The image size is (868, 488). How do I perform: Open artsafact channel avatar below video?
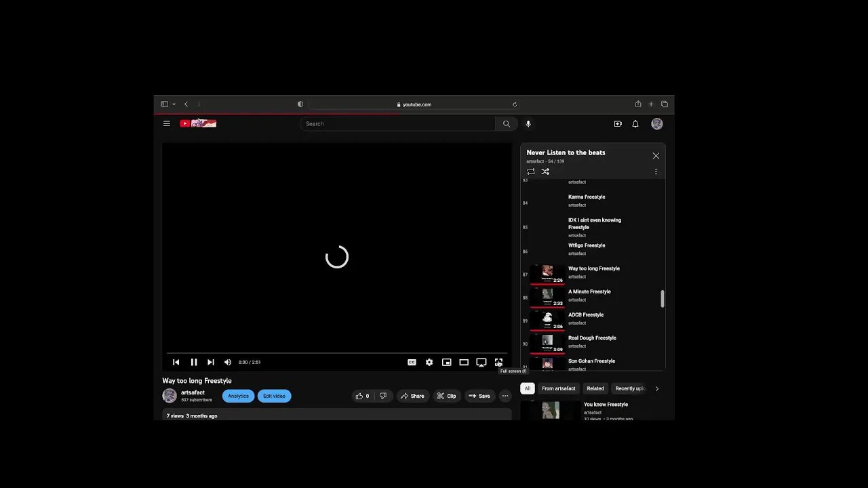pyautogui.click(x=170, y=396)
